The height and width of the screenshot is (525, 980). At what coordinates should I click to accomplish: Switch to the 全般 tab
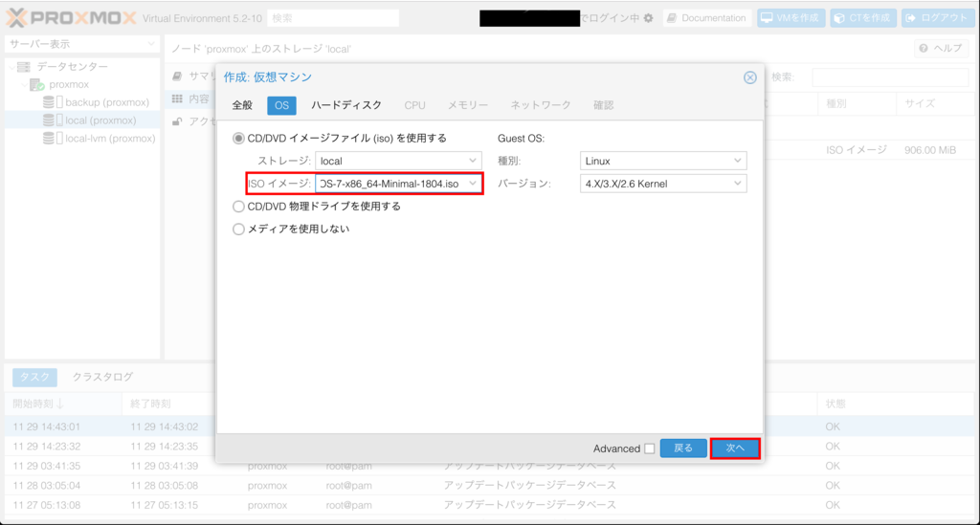242,105
